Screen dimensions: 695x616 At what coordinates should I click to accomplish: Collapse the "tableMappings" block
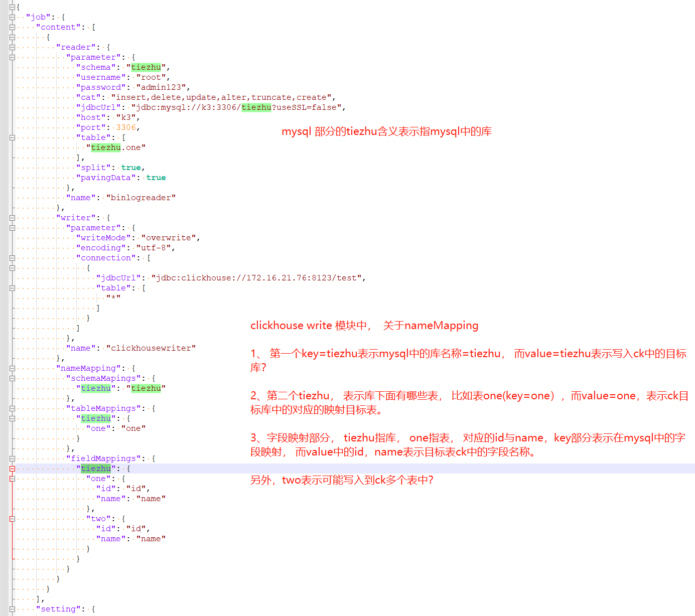click(12, 408)
